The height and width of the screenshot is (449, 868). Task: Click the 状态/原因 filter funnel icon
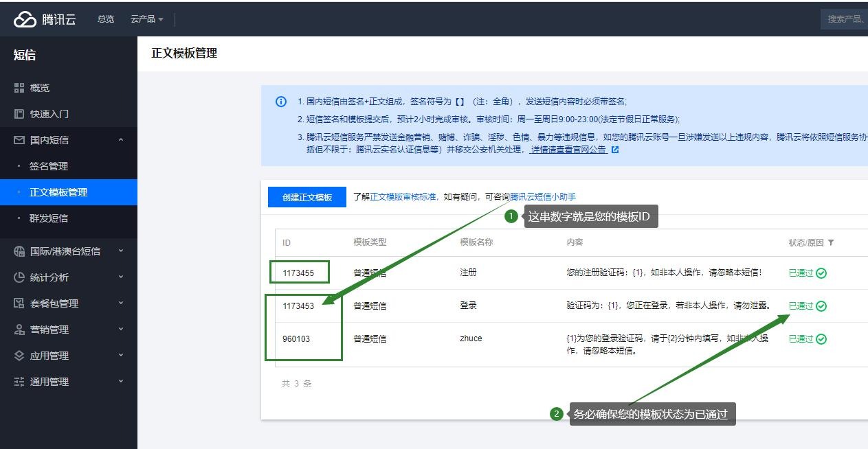(831, 242)
